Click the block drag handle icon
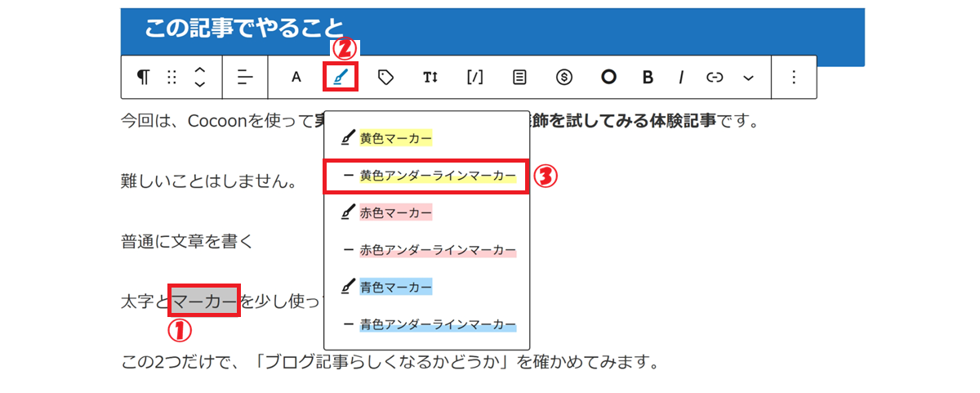This screenshot has width=980, height=393. [171, 78]
